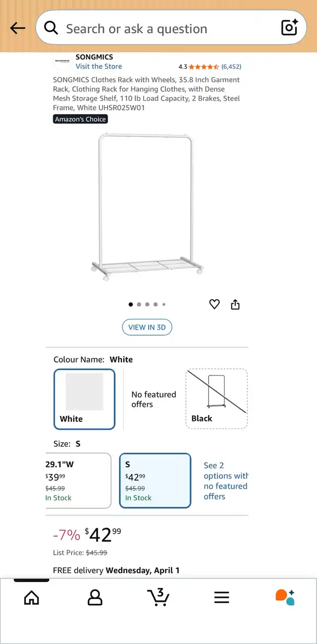Open the hamburger menu tab
The image size is (317, 644).
click(221, 597)
